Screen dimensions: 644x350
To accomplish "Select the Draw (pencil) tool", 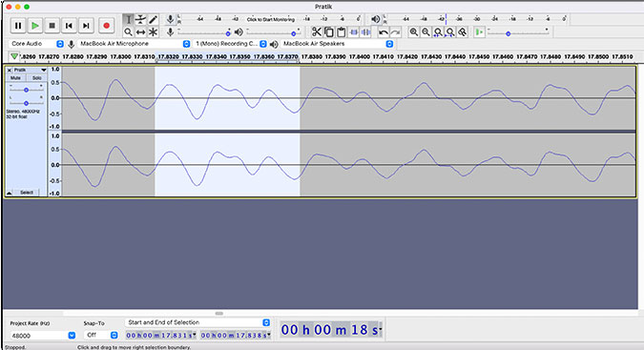I will (153, 19).
